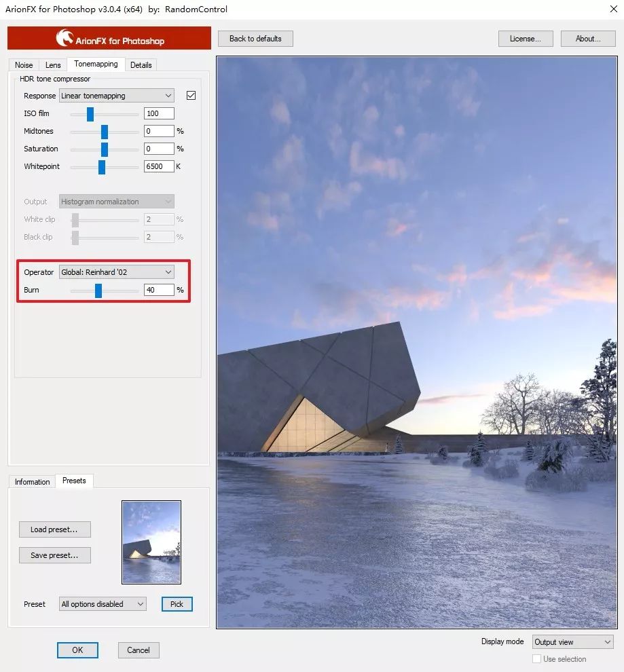Change the Display mode dropdown
Image resolution: width=624 pixels, height=672 pixels.
pos(572,642)
